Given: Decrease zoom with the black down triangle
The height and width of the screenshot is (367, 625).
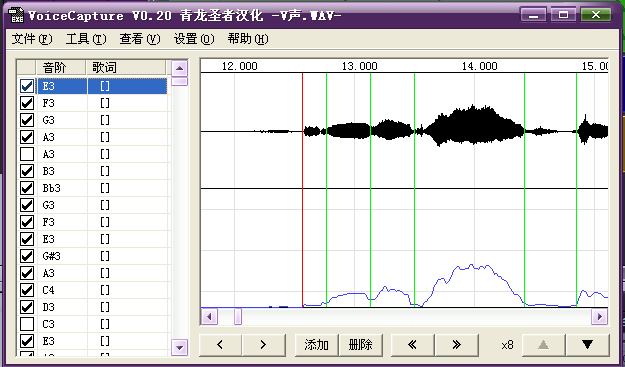Looking at the screenshot, I should click(588, 345).
